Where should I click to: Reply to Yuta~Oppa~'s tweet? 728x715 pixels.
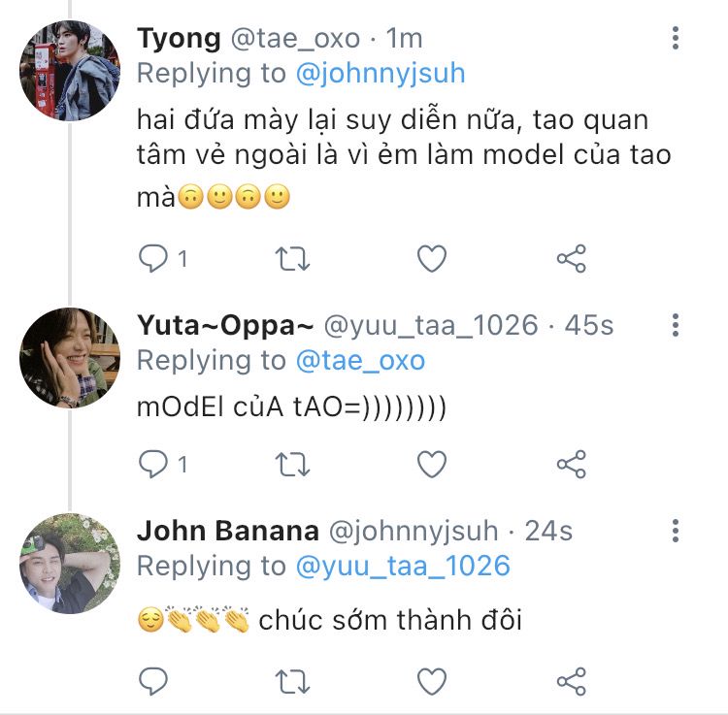coord(153,464)
